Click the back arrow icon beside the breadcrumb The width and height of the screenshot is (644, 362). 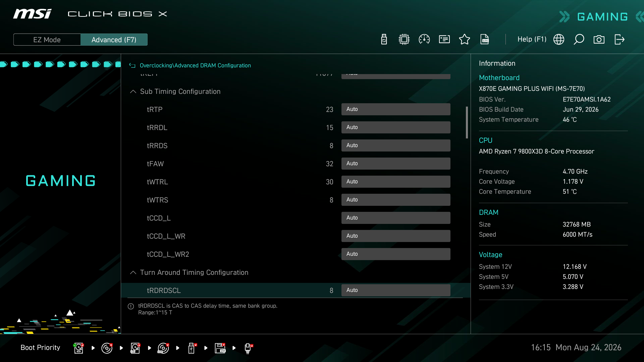(132, 66)
